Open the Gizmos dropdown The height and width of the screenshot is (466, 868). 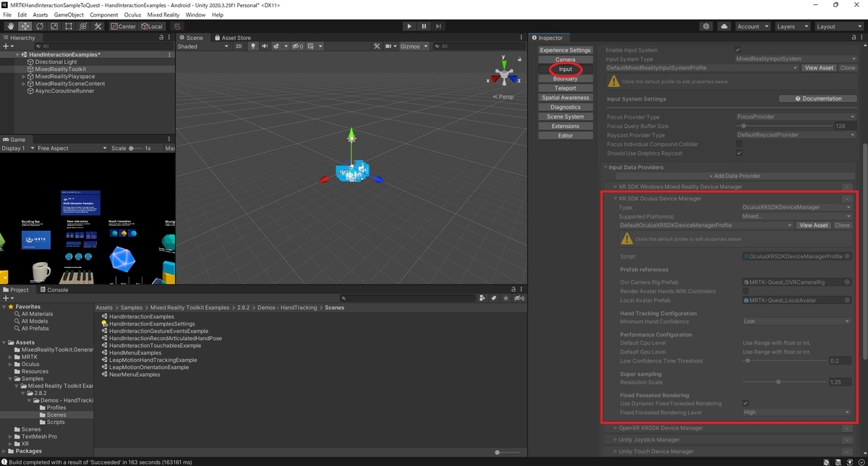414,46
